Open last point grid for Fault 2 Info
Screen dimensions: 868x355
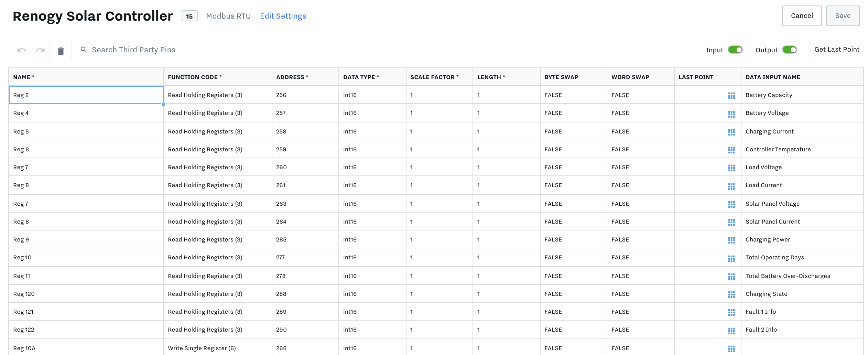coord(731,331)
